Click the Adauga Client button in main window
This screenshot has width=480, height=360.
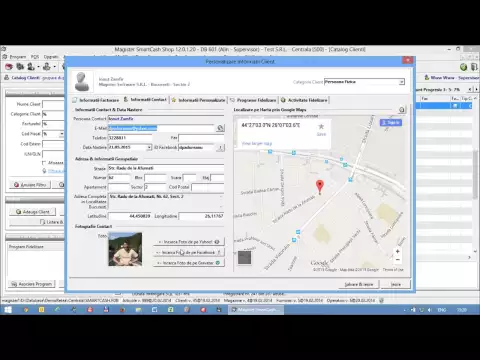[33, 212]
